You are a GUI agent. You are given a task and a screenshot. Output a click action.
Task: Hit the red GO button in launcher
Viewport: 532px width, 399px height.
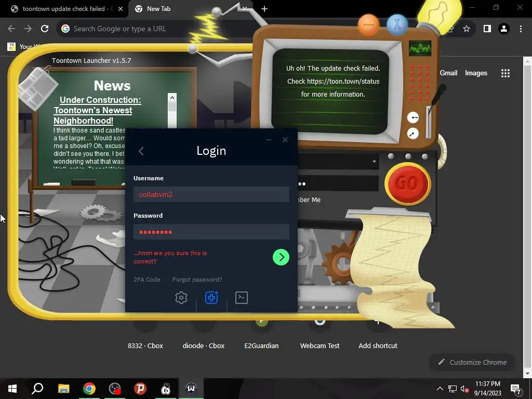click(408, 183)
